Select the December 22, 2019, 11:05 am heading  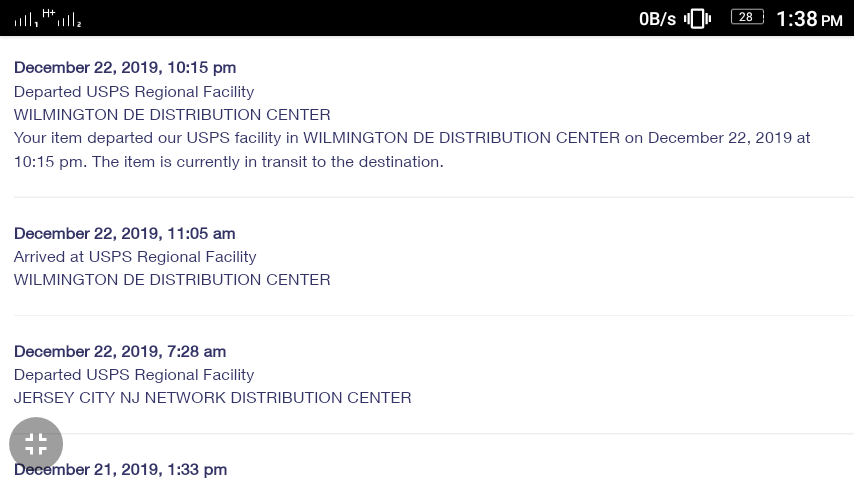pyautogui.click(x=125, y=233)
